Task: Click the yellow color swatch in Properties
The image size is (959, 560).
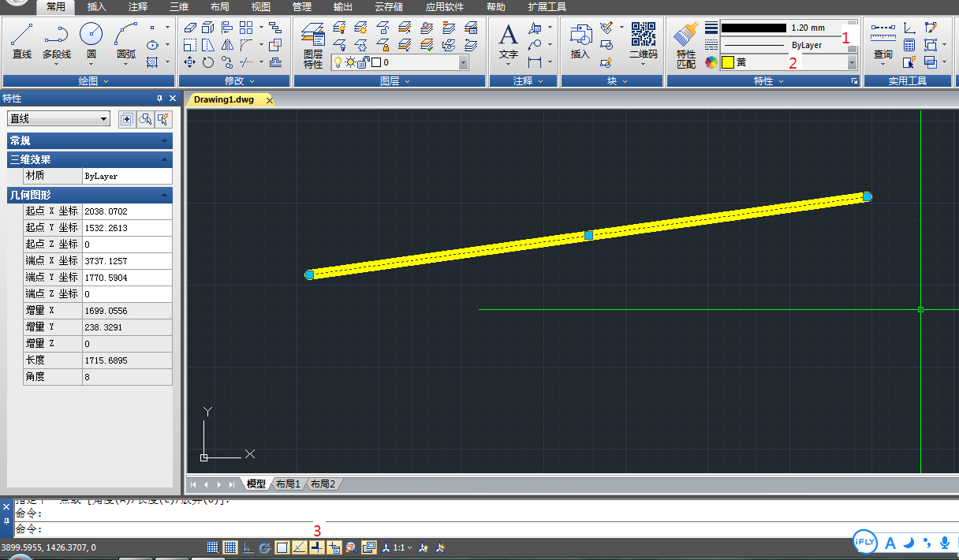Action: click(x=728, y=62)
